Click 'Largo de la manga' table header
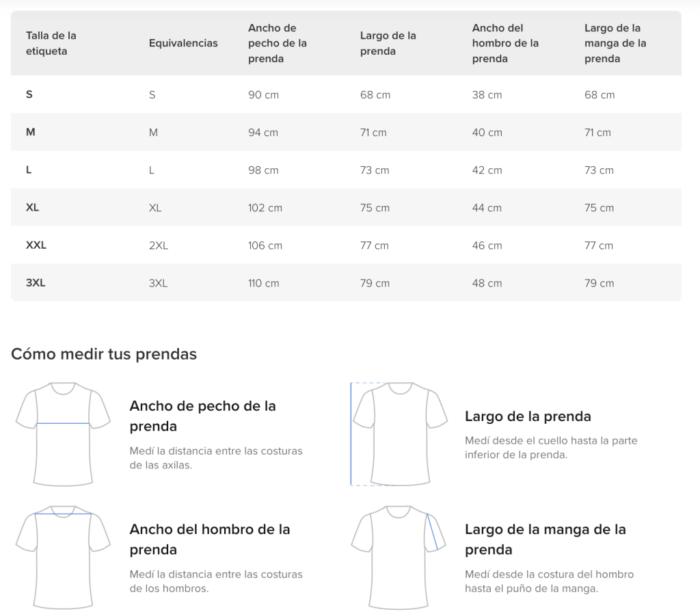The image size is (700, 616). click(x=615, y=43)
